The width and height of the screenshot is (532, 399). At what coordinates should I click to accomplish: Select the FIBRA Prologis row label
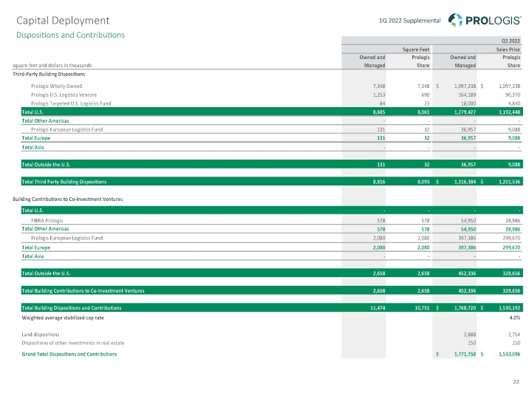coord(47,220)
